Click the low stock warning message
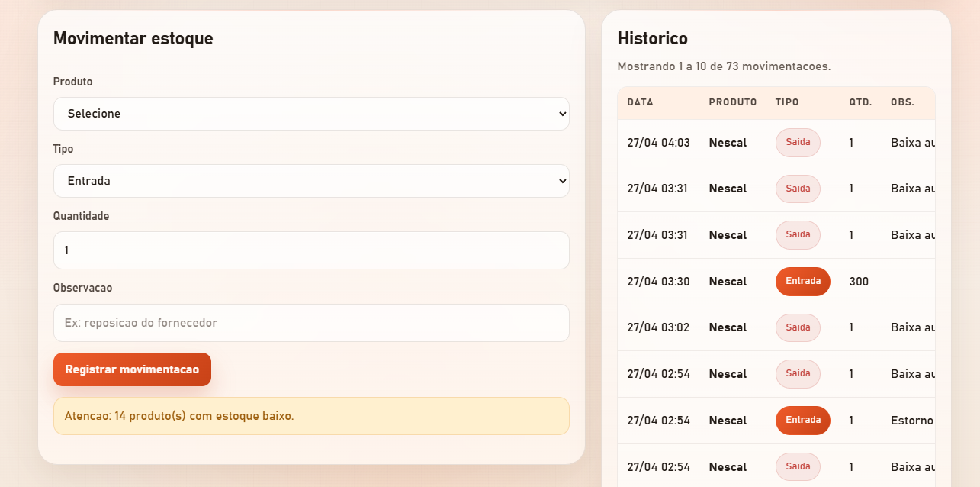 (x=311, y=416)
